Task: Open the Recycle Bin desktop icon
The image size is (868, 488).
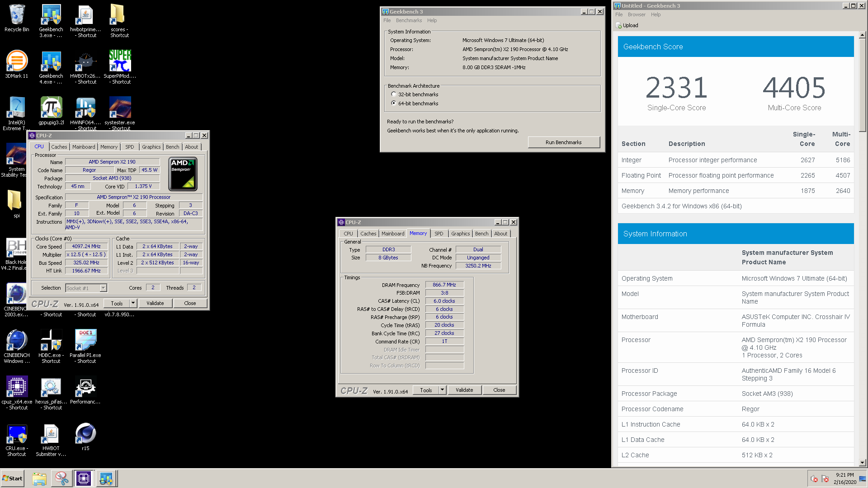Action: [x=17, y=18]
